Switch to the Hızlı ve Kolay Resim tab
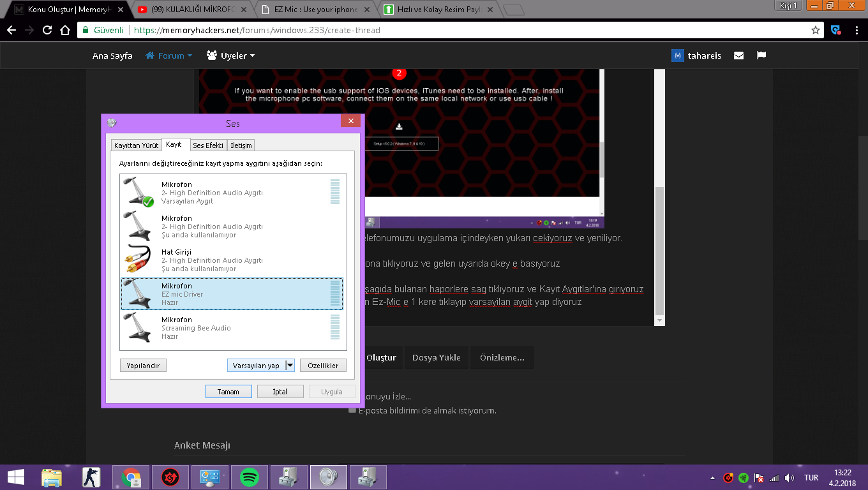Screen dimensions: 868x490 point(439,10)
